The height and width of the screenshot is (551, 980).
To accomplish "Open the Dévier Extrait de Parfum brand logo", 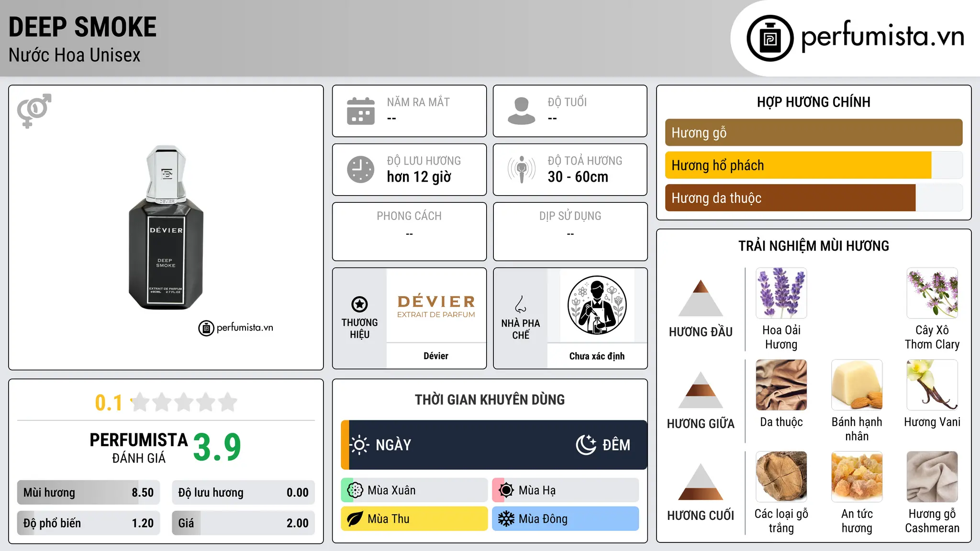I will (x=436, y=306).
